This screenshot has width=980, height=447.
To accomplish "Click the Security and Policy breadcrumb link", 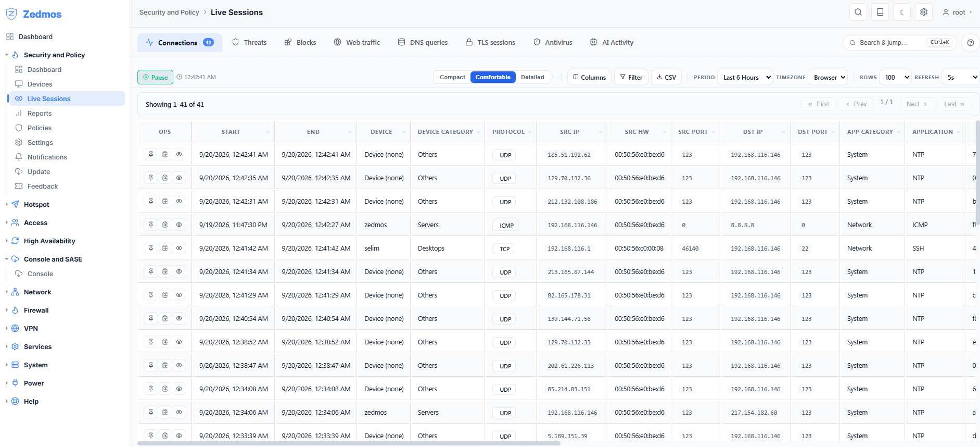I will tap(169, 12).
